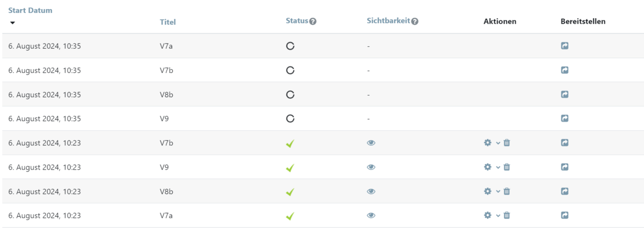This screenshot has width=644, height=228.
Task: Sort by the Titel column header
Action: click(x=167, y=22)
